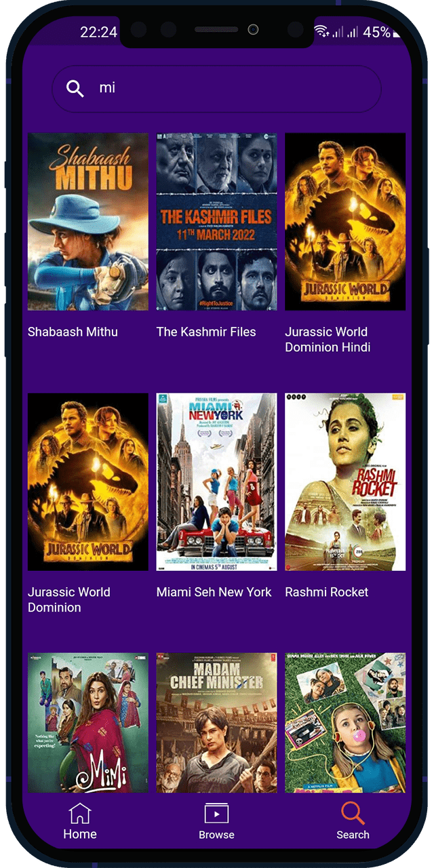
Task: Click the Jurassic World Dominion title text
Action: pos(69,599)
